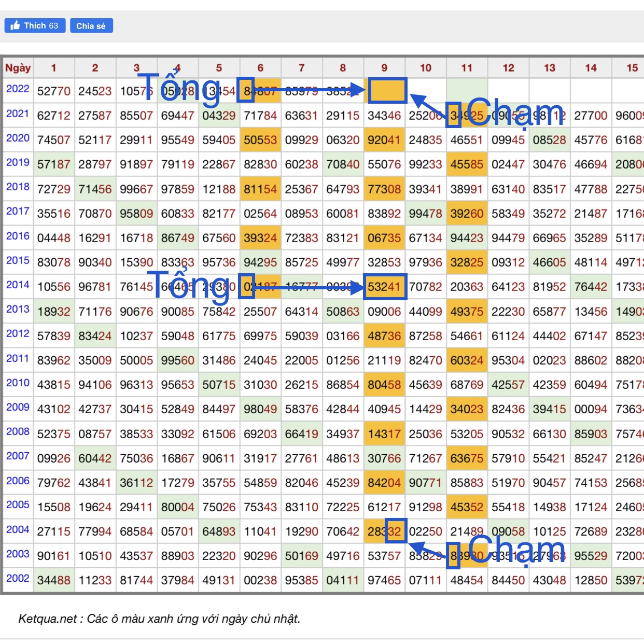Click the day 2 column header
The image size is (644, 644).
[95, 68]
